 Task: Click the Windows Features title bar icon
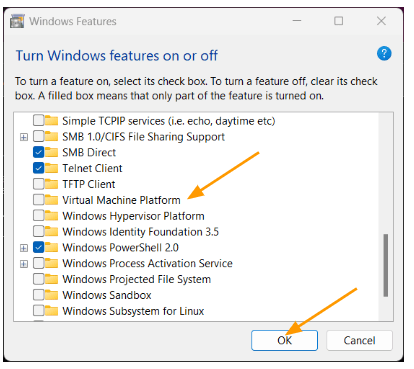coord(17,21)
